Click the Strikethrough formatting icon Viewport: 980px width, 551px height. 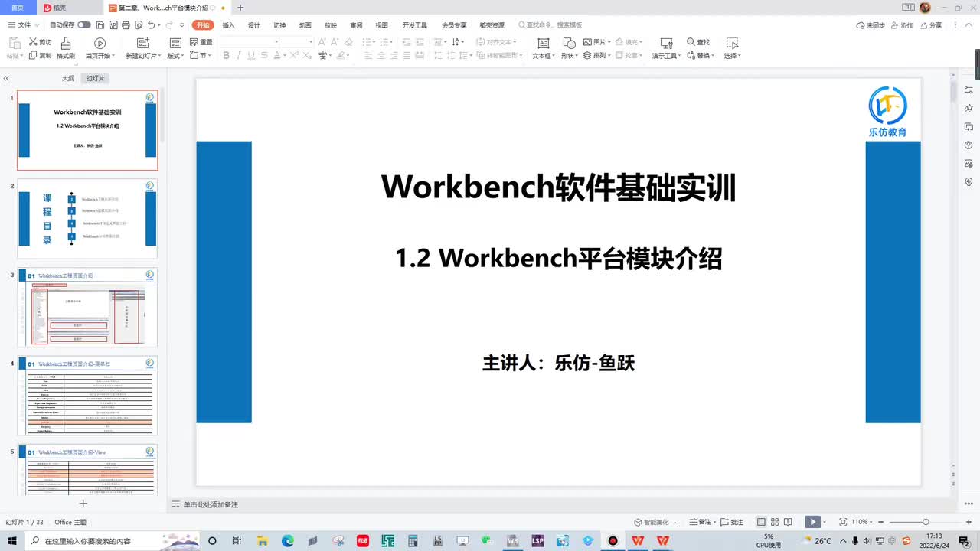coord(263,55)
